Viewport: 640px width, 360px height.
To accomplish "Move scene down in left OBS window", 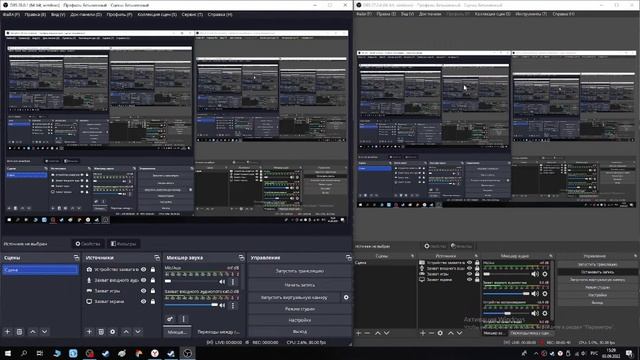I will (x=44, y=332).
